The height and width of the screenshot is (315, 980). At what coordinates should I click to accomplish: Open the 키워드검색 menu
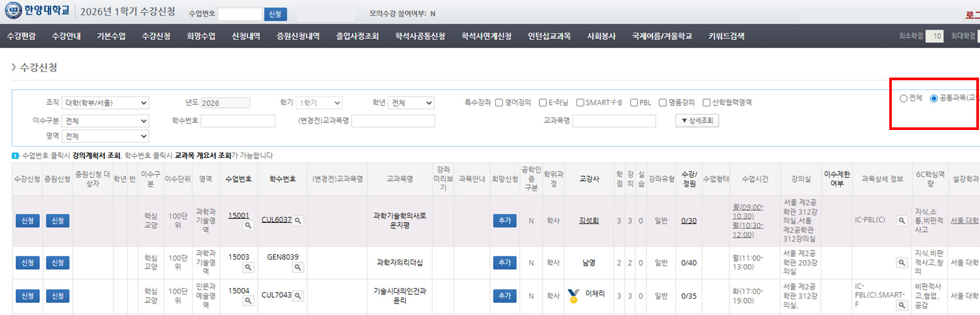point(727,36)
